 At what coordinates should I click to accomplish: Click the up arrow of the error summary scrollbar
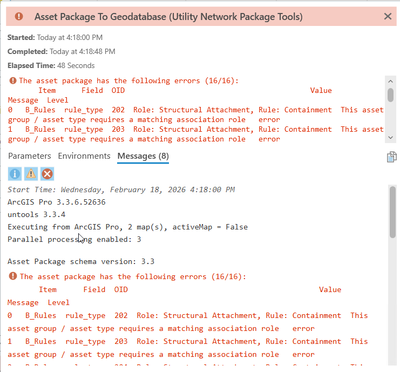391,81
